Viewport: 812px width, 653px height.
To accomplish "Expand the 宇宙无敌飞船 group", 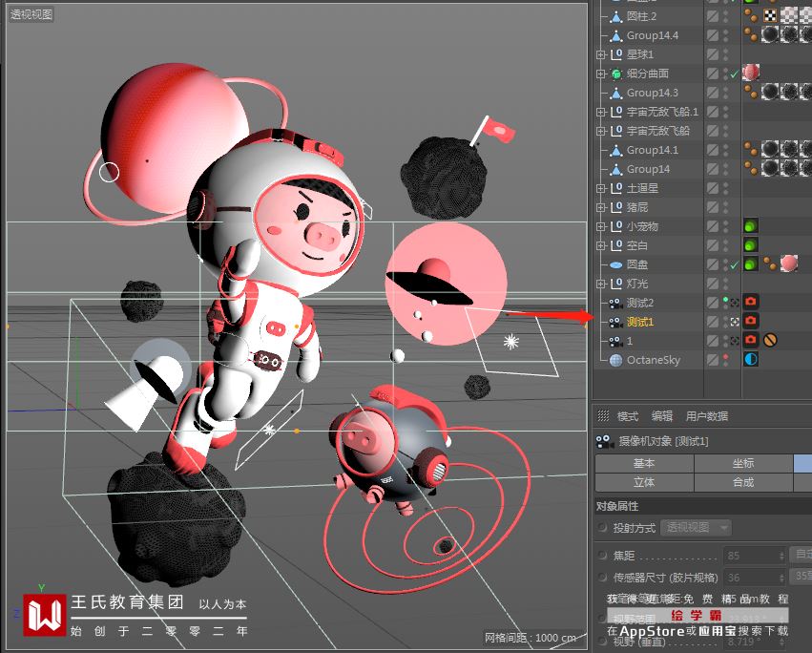I will click(601, 131).
